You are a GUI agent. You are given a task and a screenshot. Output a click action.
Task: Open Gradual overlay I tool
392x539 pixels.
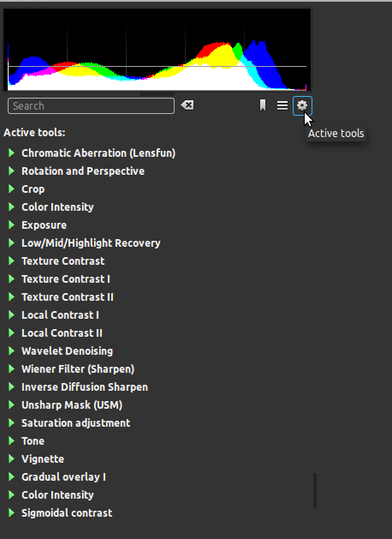click(63, 476)
